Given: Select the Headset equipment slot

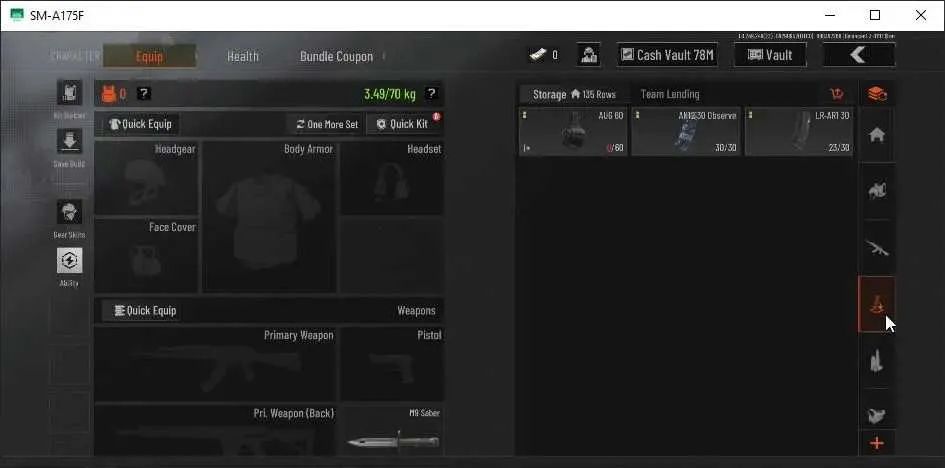Looking at the screenshot, I should point(392,178).
